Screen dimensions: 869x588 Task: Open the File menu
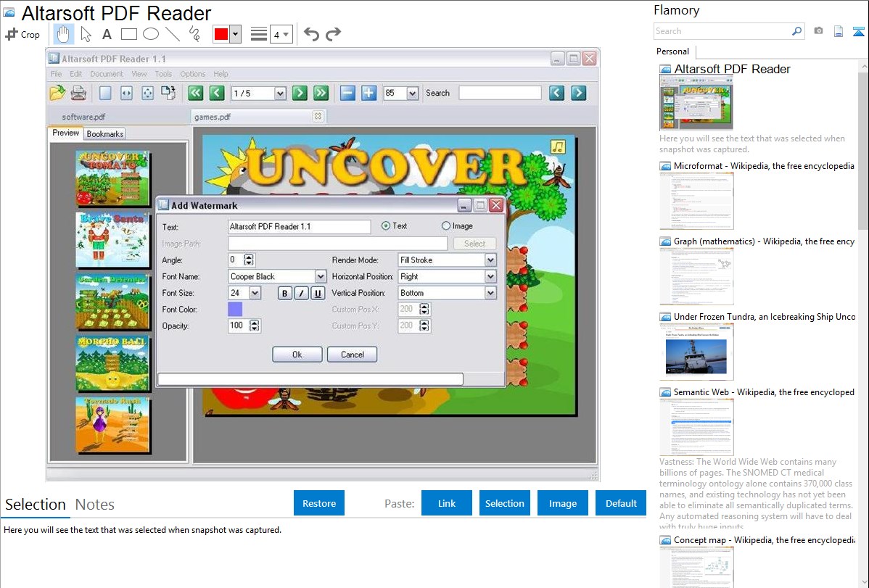(x=56, y=74)
